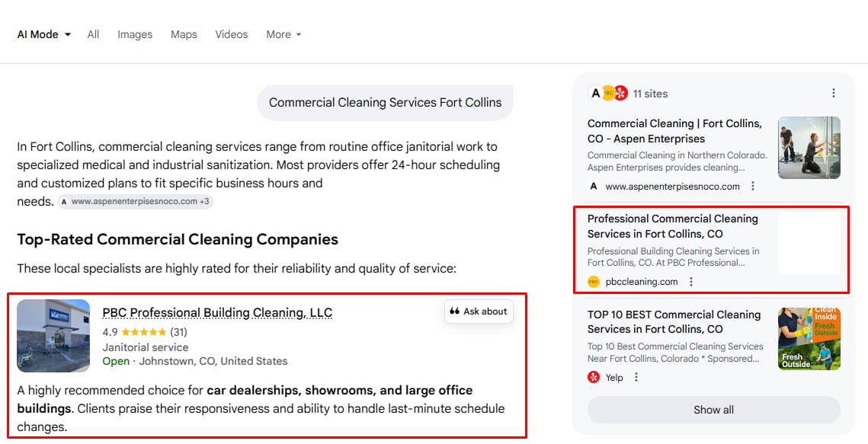Click the Yelp source label
Viewport: 868px width, 444px height.
click(614, 377)
